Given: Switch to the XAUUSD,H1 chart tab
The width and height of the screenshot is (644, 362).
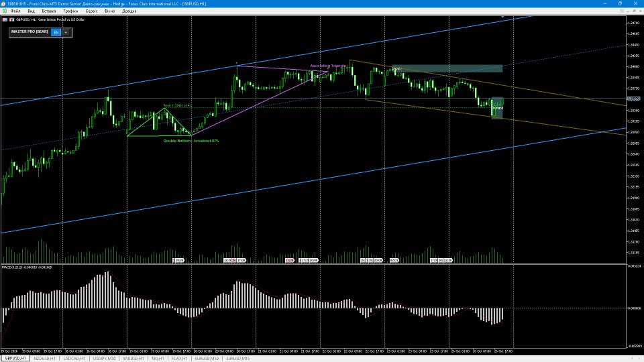Looking at the screenshot, I should click(133, 358).
